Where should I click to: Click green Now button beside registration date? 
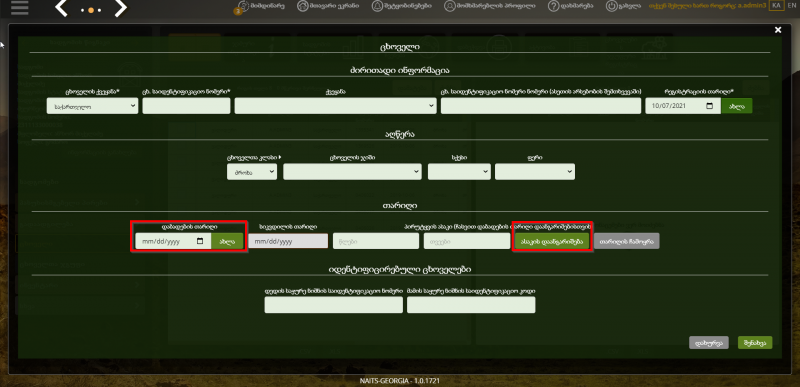click(737, 106)
